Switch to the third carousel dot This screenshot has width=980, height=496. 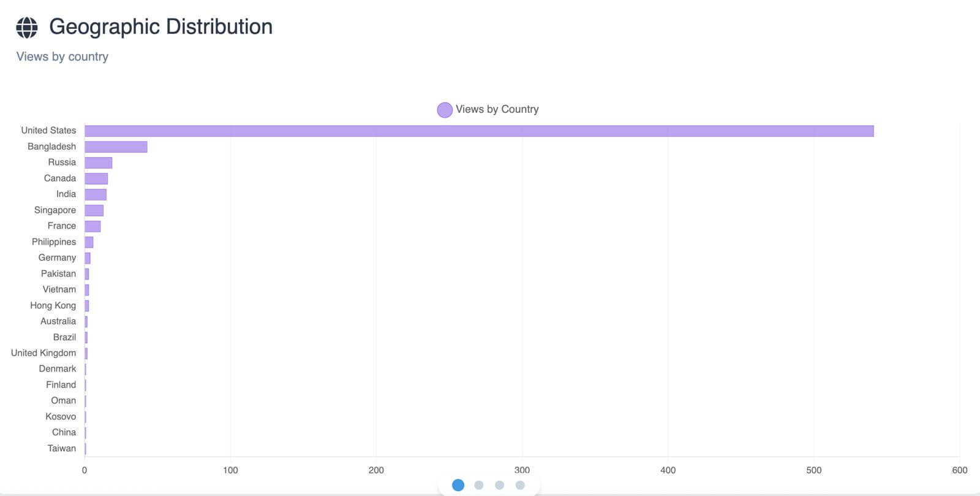(x=500, y=485)
